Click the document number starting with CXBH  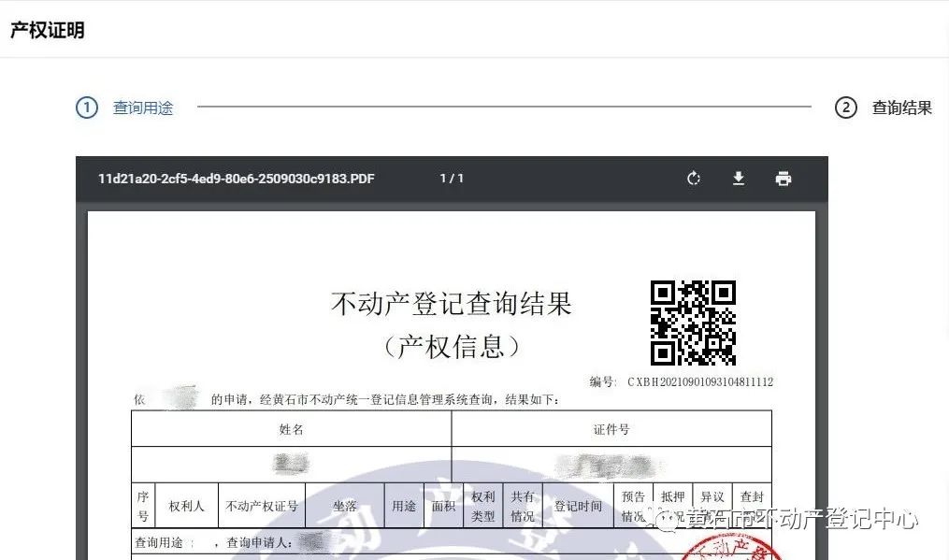click(x=699, y=381)
